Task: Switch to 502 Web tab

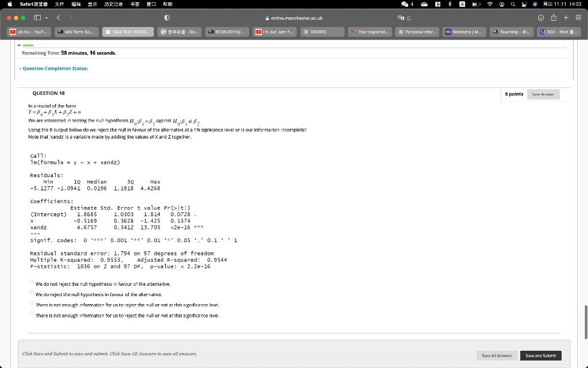Action: [559, 32]
